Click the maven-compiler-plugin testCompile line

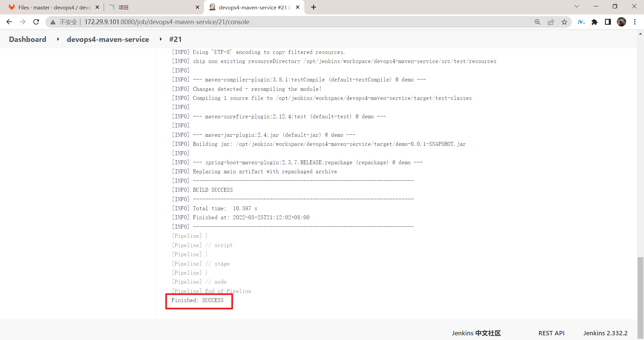coord(299,79)
